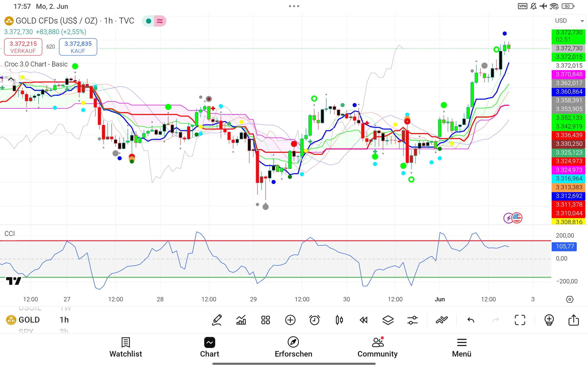Collapse the indicator legend chevron
Image resolution: width=588 pixels, height=368 pixels.
coord(11,79)
